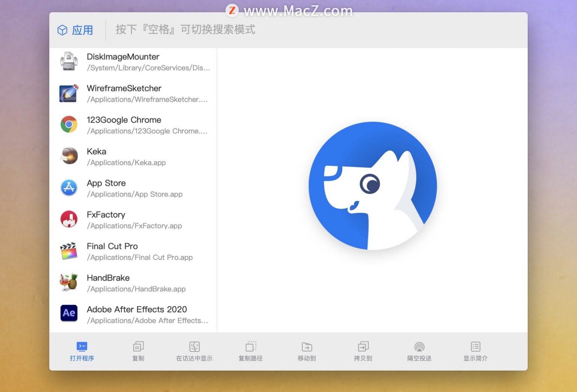
Task: Click the 123Google Chrome app icon
Action: click(x=69, y=124)
